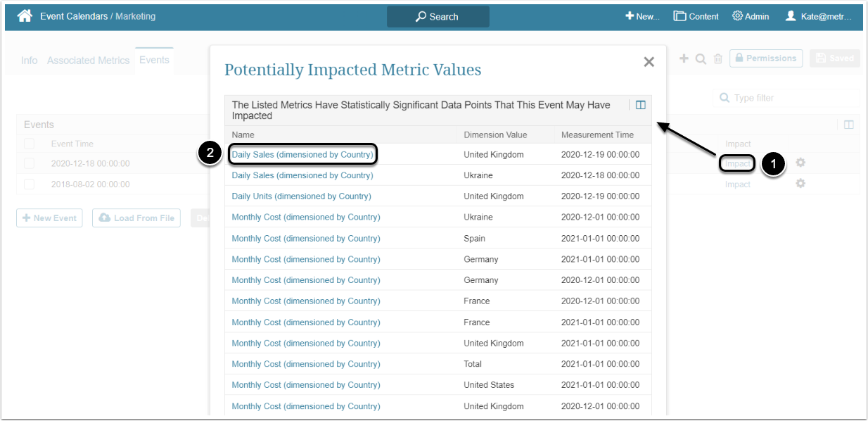Viewport: 868px width, 421px height.
Task: Switch to the Associated Metrics tab
Action: [x=88, y=61]
